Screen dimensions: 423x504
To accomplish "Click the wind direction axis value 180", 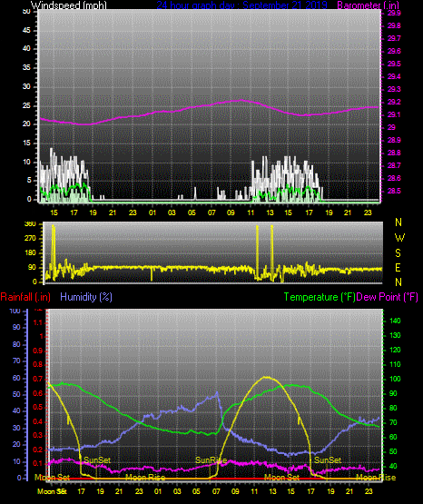I will [30, 253].
